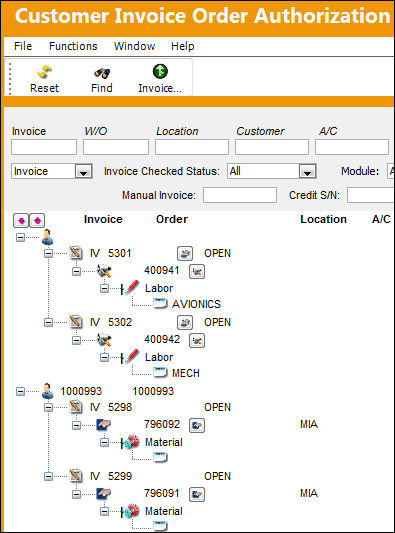The width and height of the screenshot is (395, 533).
Task: Click the Credit S/N input field
Action: point(371,195)
